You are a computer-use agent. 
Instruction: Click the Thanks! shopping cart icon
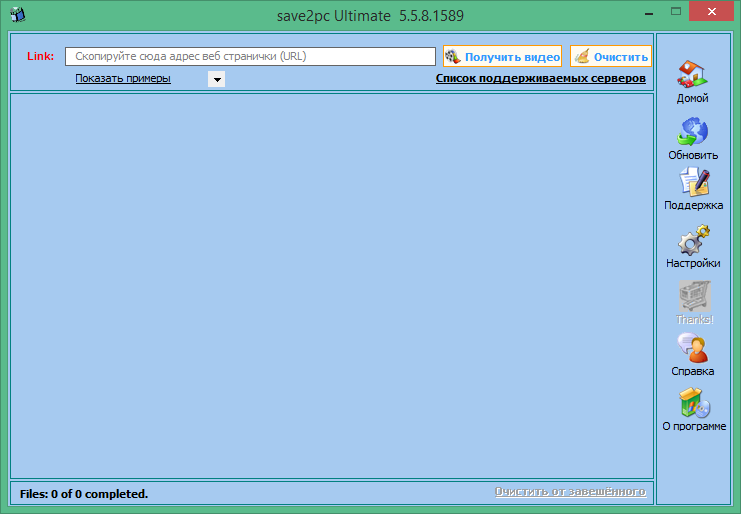pyautogui.click(x=695, y=296)
